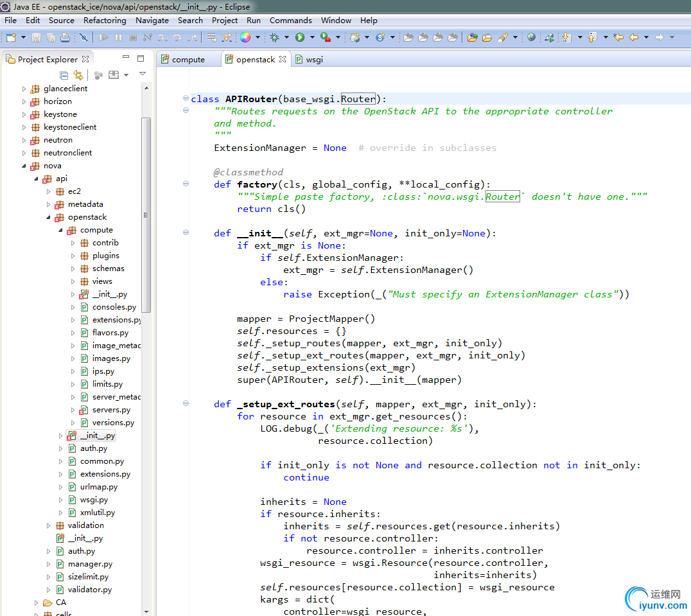Click the Save All icon
Viewport: 691px width, 616px height.
pyautogui.click(x=51, y=37)
